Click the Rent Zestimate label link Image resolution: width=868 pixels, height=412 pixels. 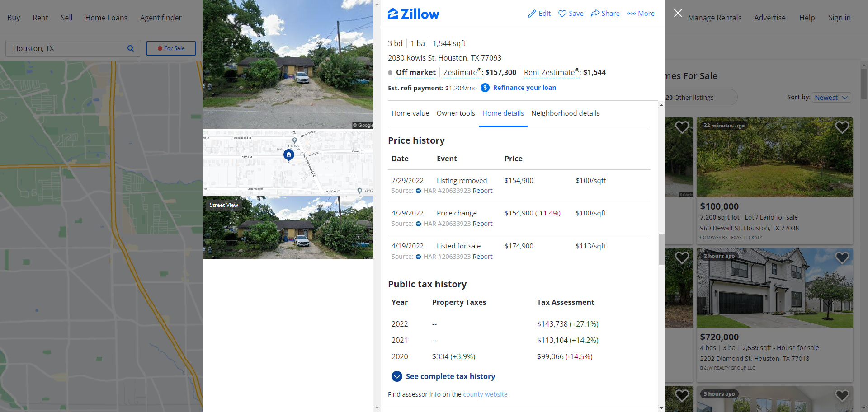[x=552, y=72]
